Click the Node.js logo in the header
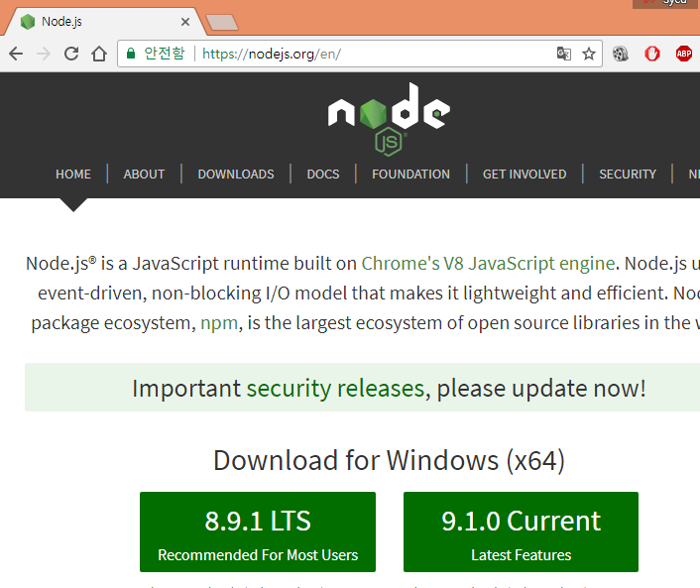700x588 pixels. 389,119
